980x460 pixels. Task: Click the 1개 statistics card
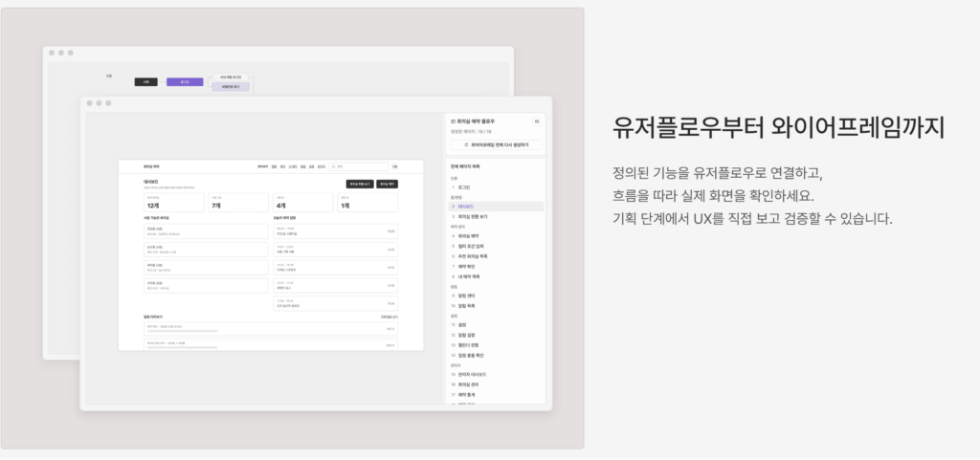coord(367,202)
